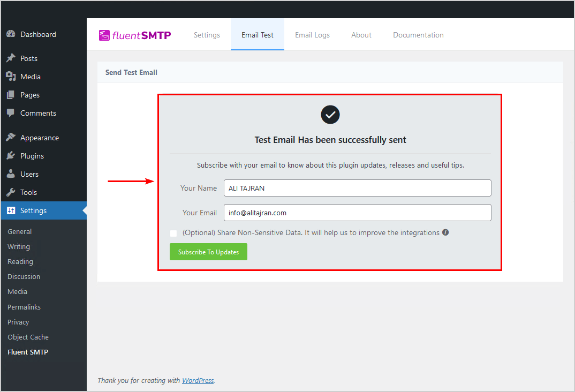
Task: Switch to the Email Logs tab
Action: 313,35
